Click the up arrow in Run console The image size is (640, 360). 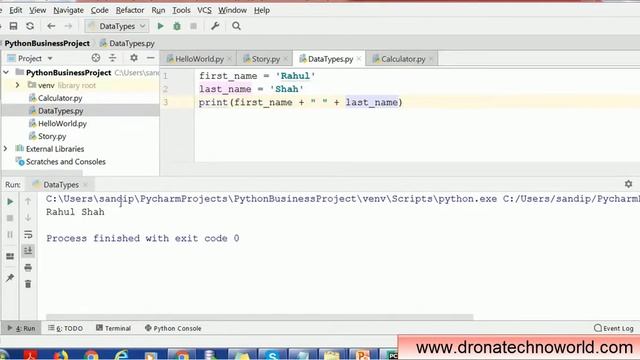[28, 201]
